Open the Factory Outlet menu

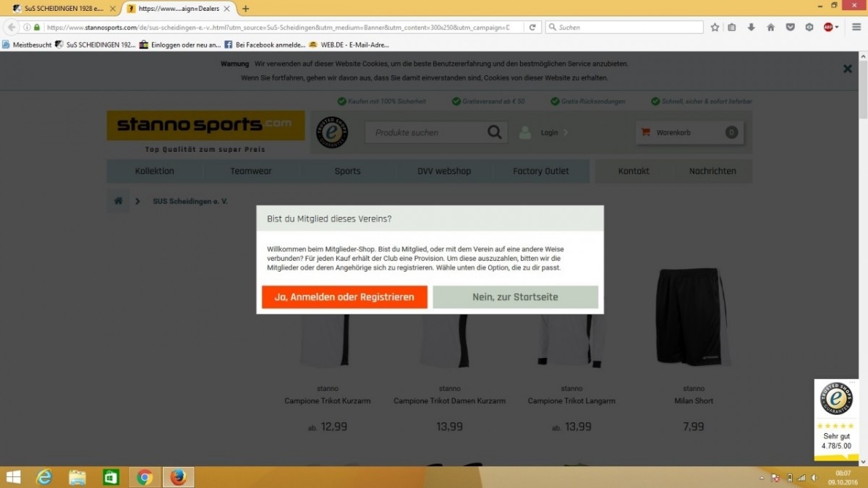point(541,171)
